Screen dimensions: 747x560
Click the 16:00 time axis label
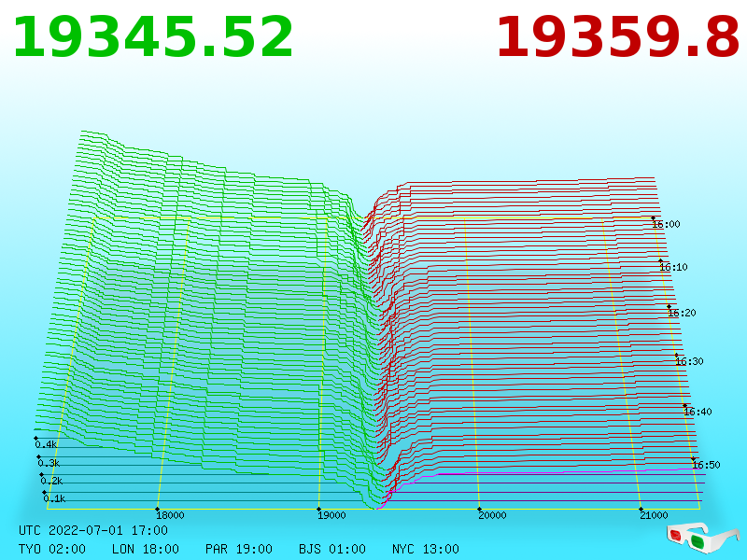pos(666,224)
